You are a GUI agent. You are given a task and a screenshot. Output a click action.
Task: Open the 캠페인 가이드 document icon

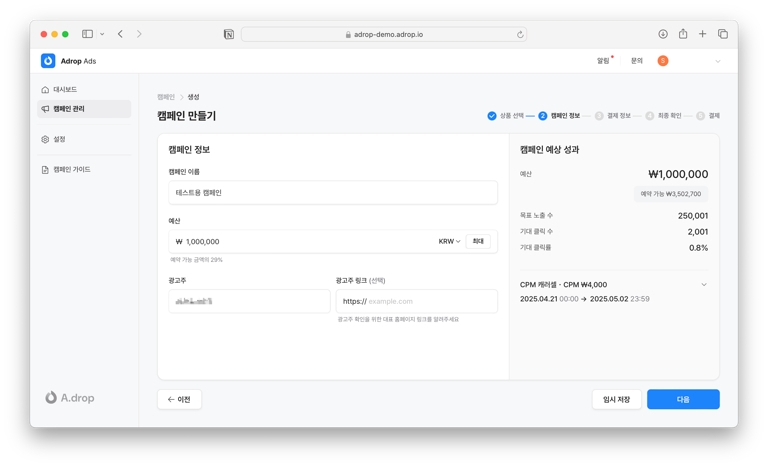(x=45, y=170)
